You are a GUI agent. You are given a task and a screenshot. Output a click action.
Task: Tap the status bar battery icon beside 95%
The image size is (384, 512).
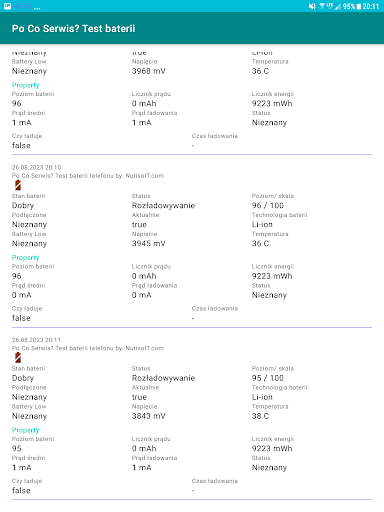[359, 6]
